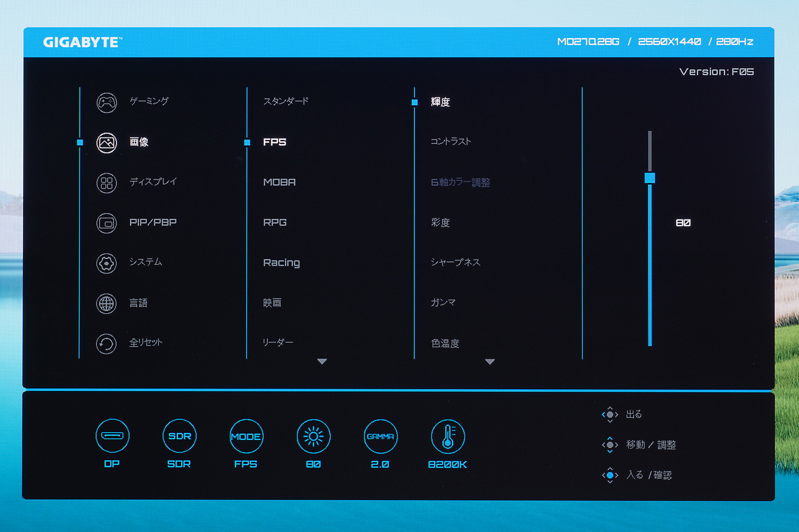Select the PIP/PBP icon
Screen dimensions: 799x532
click(106, 223)
